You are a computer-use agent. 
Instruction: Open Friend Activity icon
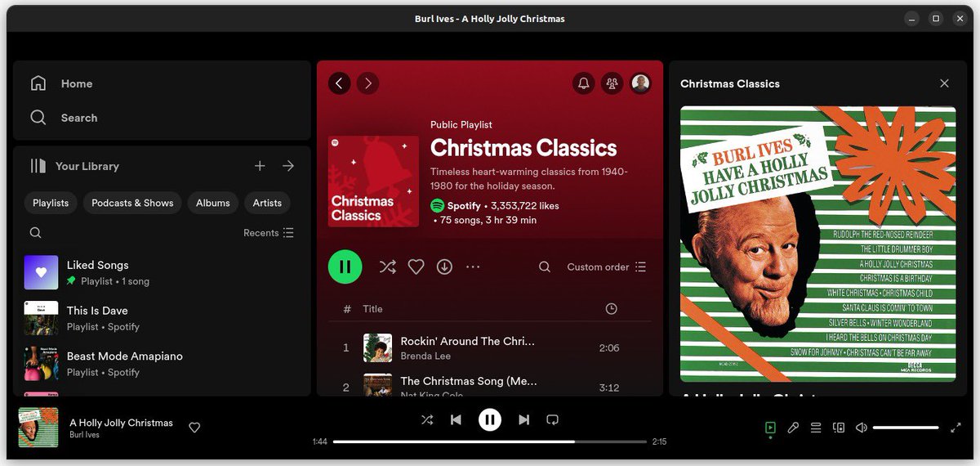(x=612, y=83)
